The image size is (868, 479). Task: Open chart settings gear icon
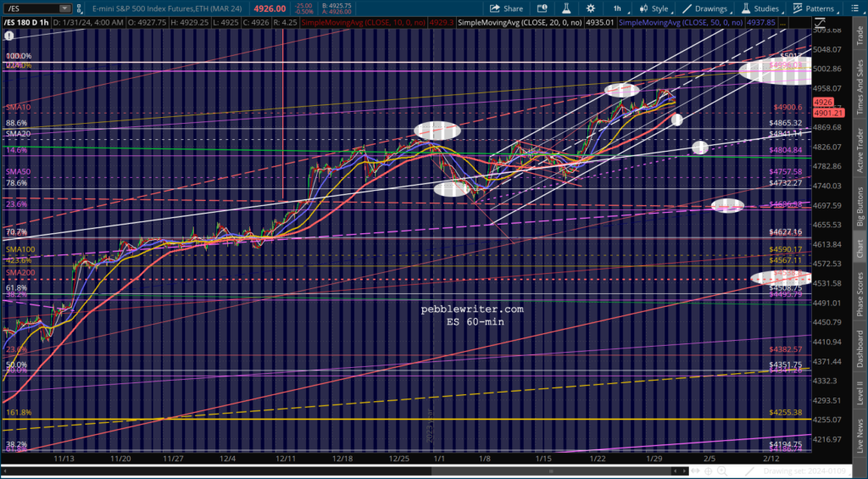pyautogui.click(x=591, y=8)
